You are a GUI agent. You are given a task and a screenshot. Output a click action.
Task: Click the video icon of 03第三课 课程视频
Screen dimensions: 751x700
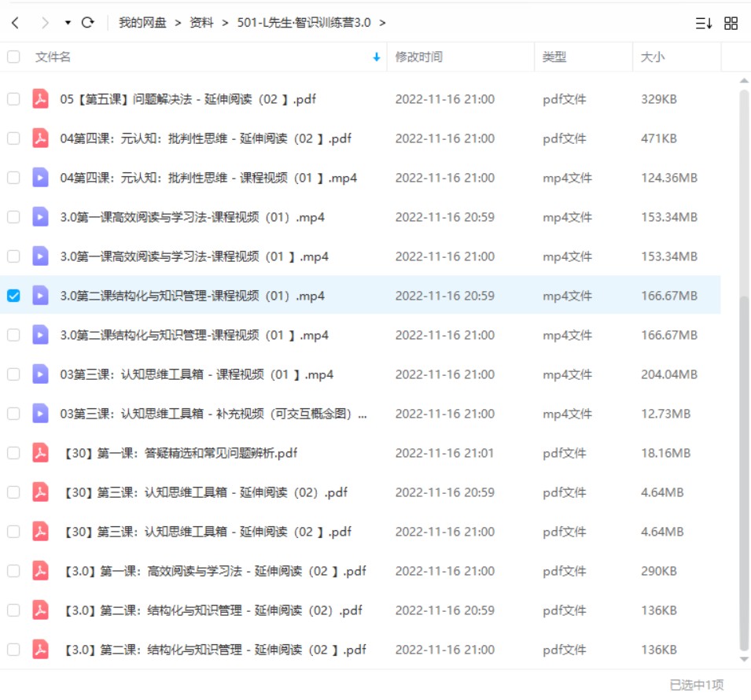40,374
